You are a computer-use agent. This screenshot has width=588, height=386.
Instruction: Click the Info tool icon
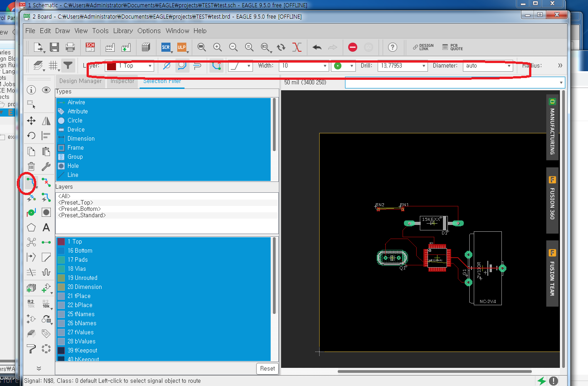31,90
